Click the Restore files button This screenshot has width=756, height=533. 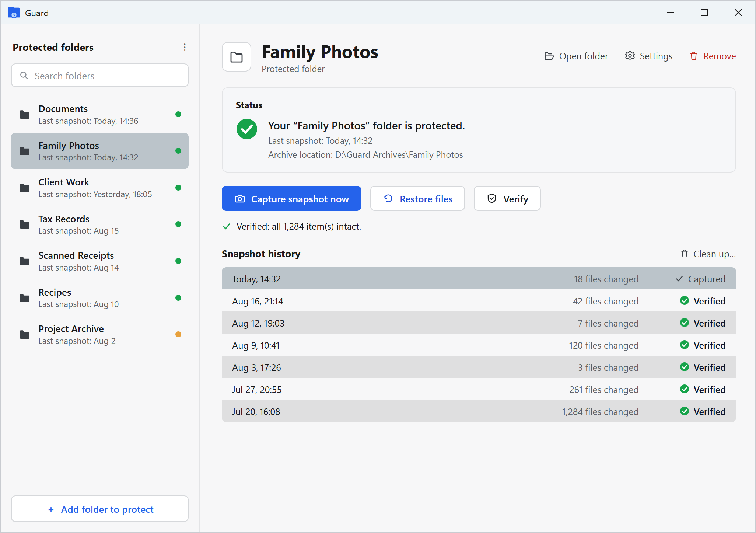[x=417, y=199]
